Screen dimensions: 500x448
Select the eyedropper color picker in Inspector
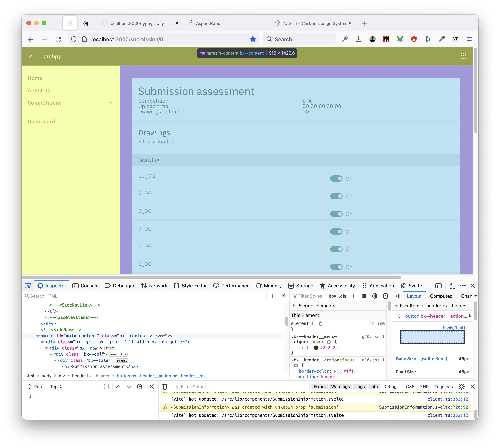click(283, 296)
